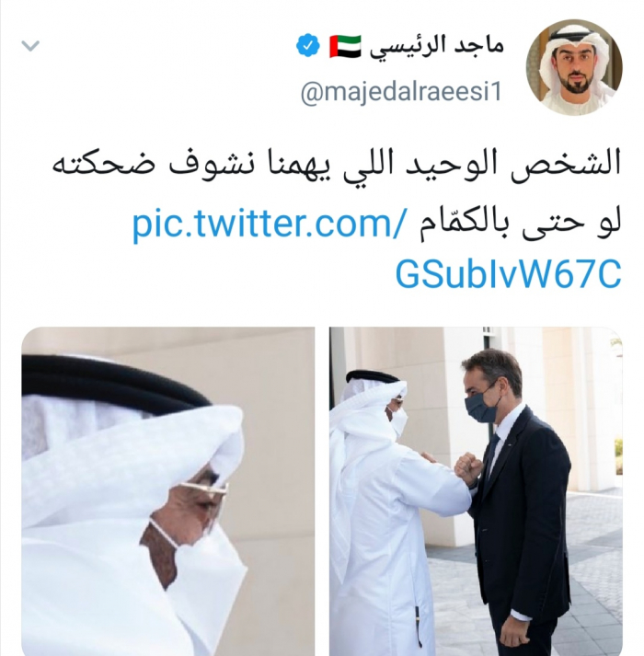Open the tweet options chevron menu
The image size is (644, 656).
point(30,46)
